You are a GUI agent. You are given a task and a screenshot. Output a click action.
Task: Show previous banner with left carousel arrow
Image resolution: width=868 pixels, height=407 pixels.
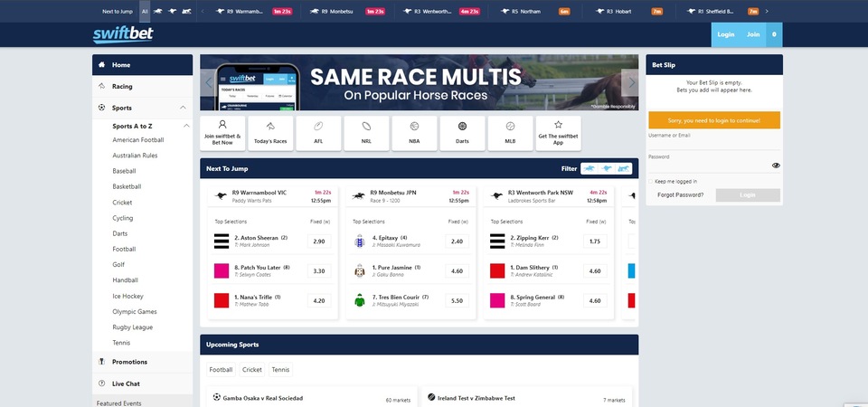coord(209,82)
